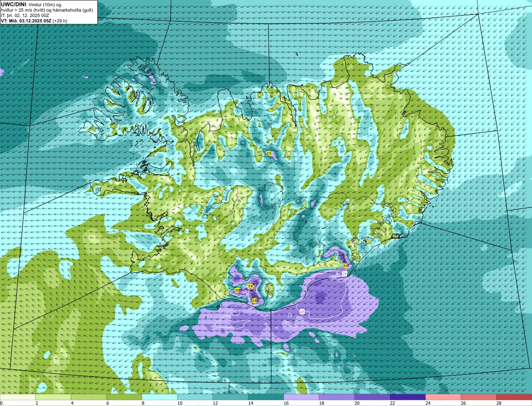This screenshot has height=406, width=532.
Task: Click the 'VT: Mið. 03.12.2025 05Z (+29 h)' line
Action: pyautogui.click(x=34, y=21)
